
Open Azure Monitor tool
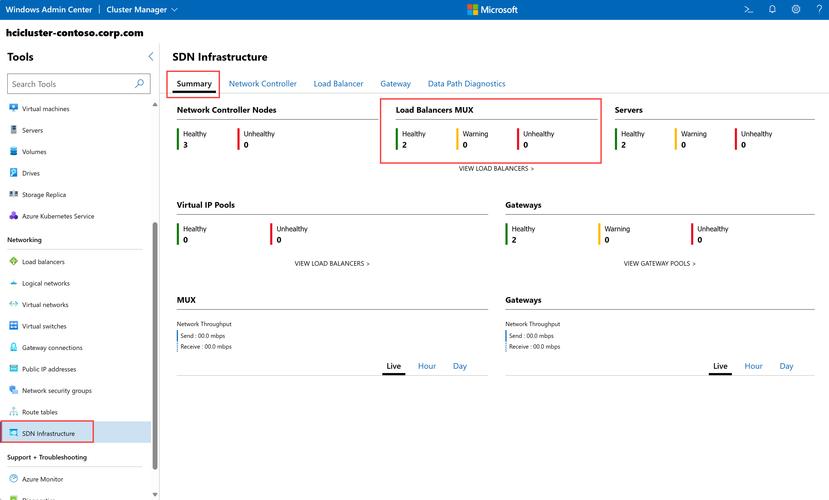[x=42, y=479]
